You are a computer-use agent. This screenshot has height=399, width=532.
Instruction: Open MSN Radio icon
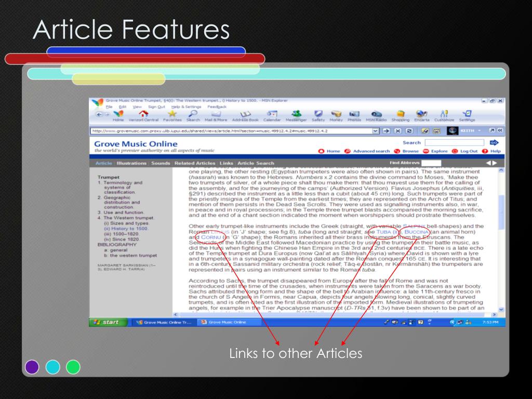(376, 114)
